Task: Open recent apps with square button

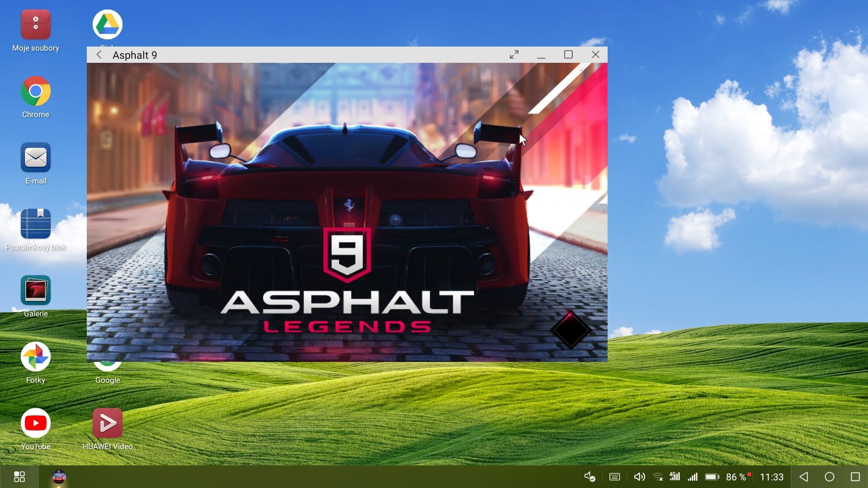Action: pyautogui.click(x=855, y=477)
